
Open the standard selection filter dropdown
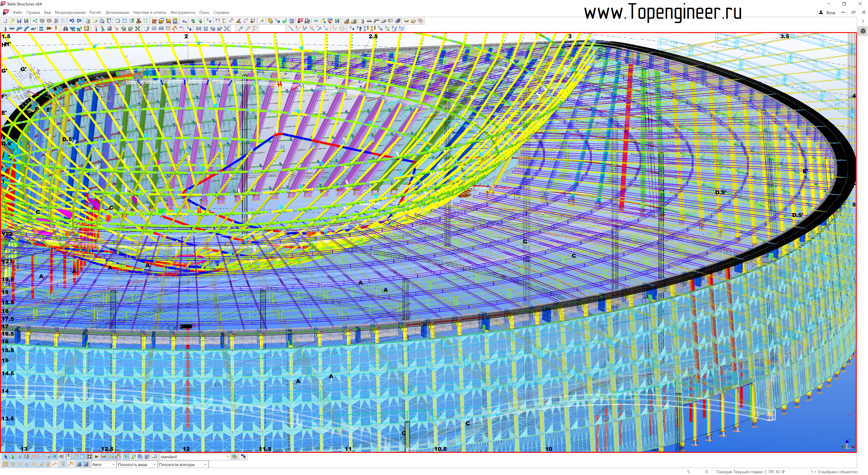pyautogui.click(x=228, y=457)
